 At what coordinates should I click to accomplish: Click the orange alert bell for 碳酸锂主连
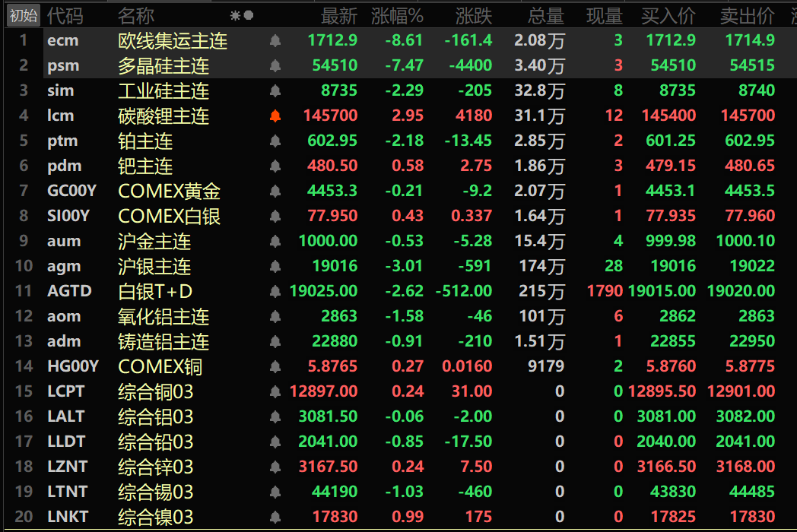tap(275, 116)
